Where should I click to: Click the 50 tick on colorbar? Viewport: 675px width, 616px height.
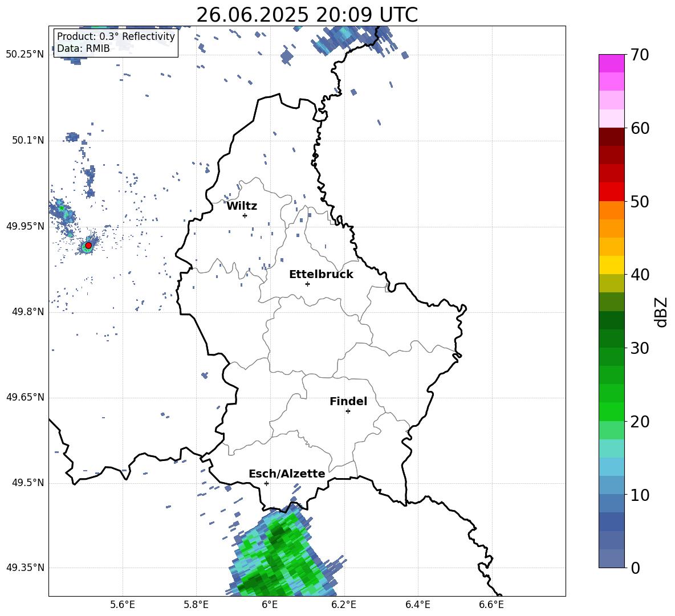[640, 202]
